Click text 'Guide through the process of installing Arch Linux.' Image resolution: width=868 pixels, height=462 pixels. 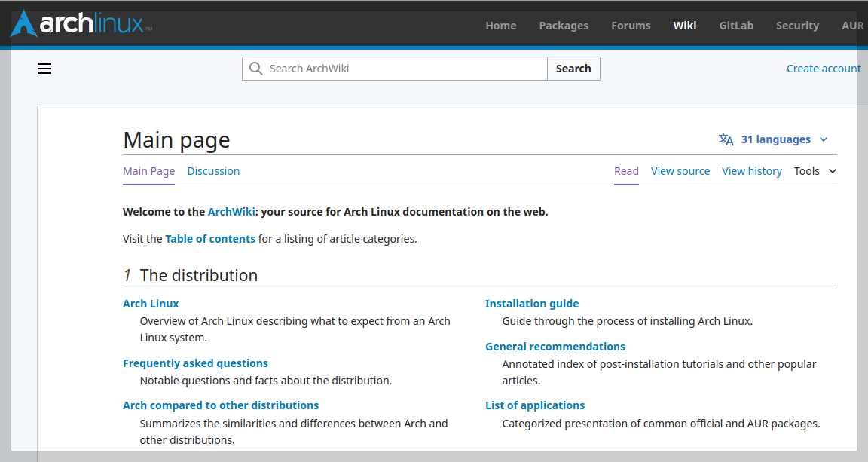tap(627, 321)
